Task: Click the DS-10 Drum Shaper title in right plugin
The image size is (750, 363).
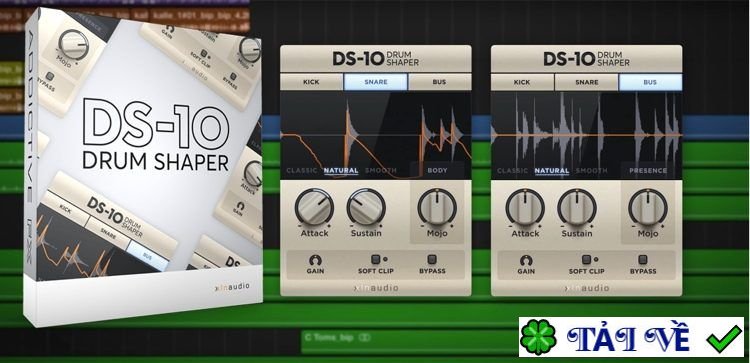Action: 586,59
